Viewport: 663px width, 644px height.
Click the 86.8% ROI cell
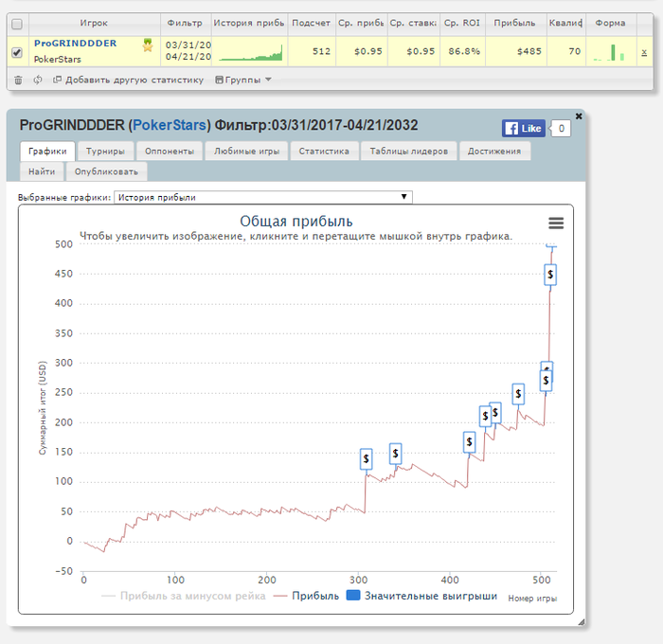[x=464, y=51]
